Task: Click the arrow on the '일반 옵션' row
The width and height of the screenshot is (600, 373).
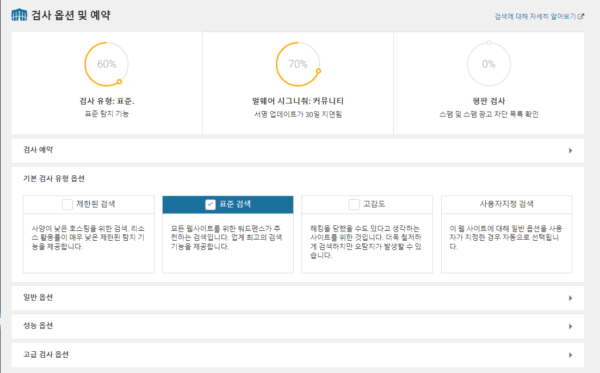Action: tap(570, 298)
